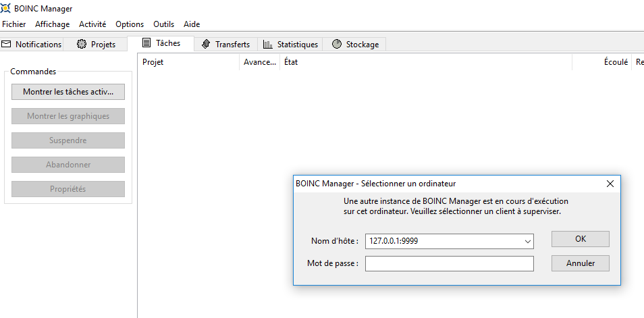The image size is (644, 318).
Task: Switch to the Transferts tab
Action: click(x=225, y=44)
